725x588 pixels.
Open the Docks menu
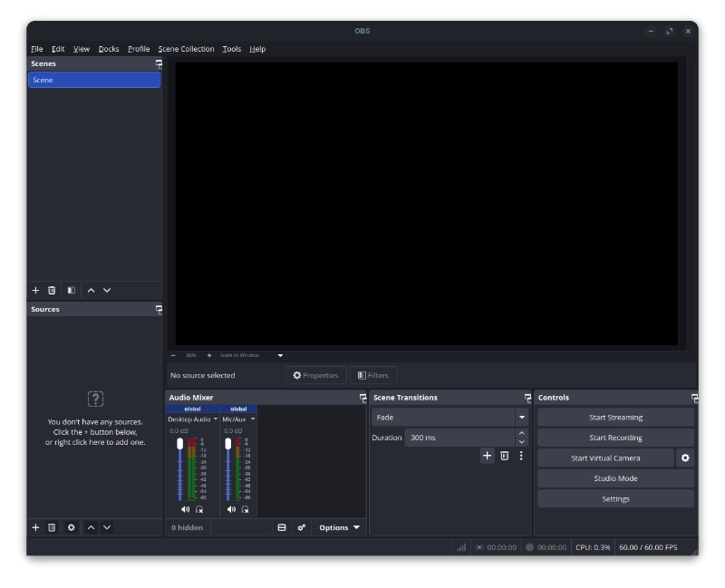click(109, 49)
